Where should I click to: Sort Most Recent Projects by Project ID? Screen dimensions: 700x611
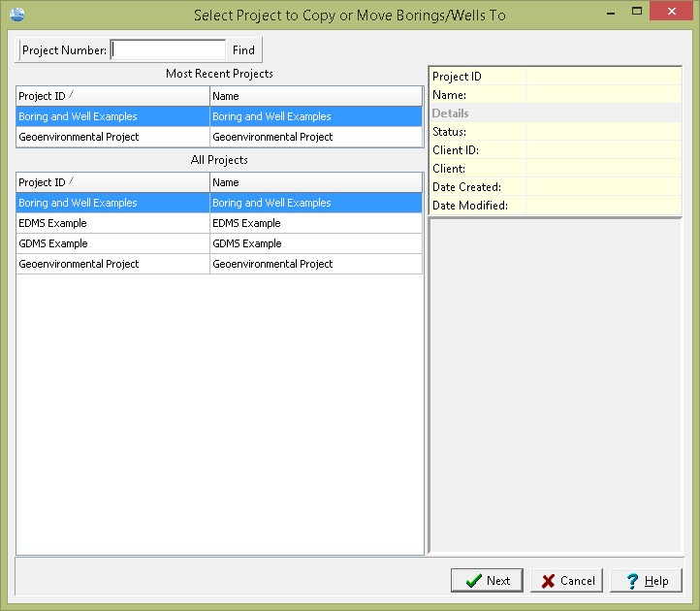pos(112,96)
